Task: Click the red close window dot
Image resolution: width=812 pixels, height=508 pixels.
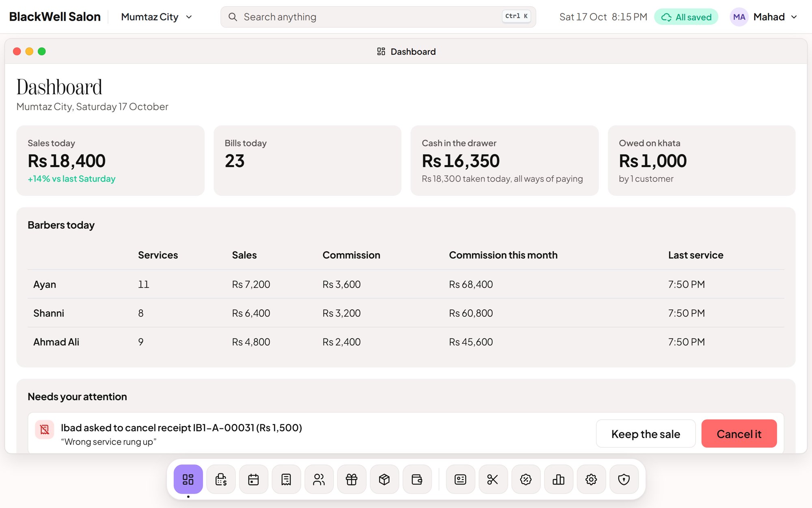Action: (17, 51)
